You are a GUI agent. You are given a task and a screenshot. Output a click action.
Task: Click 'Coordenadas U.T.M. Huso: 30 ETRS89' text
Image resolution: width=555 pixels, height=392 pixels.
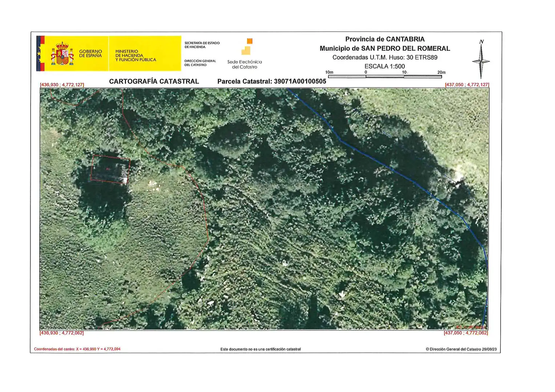(x=385, y=57)
